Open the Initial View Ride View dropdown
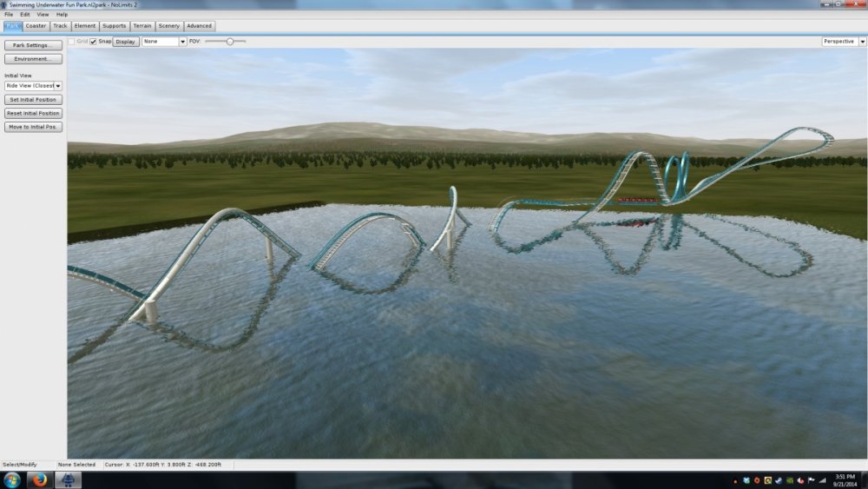868x489 pixels. click(x=33, y=86)
